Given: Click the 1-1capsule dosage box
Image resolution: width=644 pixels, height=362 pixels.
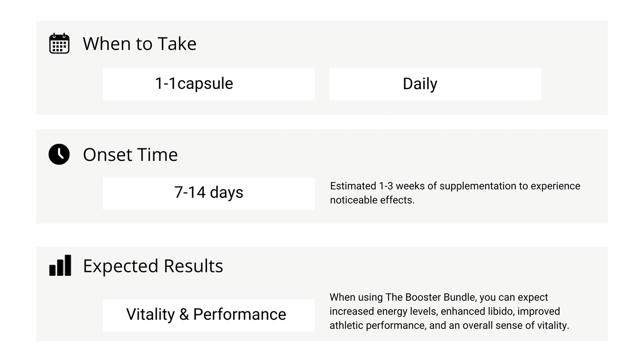Looking at the screenshot, I should point(209,84).
